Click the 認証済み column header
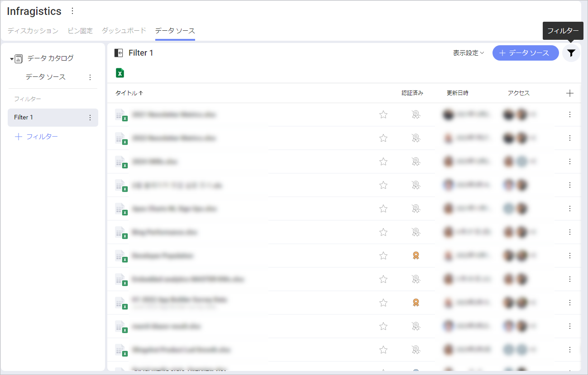This screenshot has width=588, height=375. coord(412,93)
